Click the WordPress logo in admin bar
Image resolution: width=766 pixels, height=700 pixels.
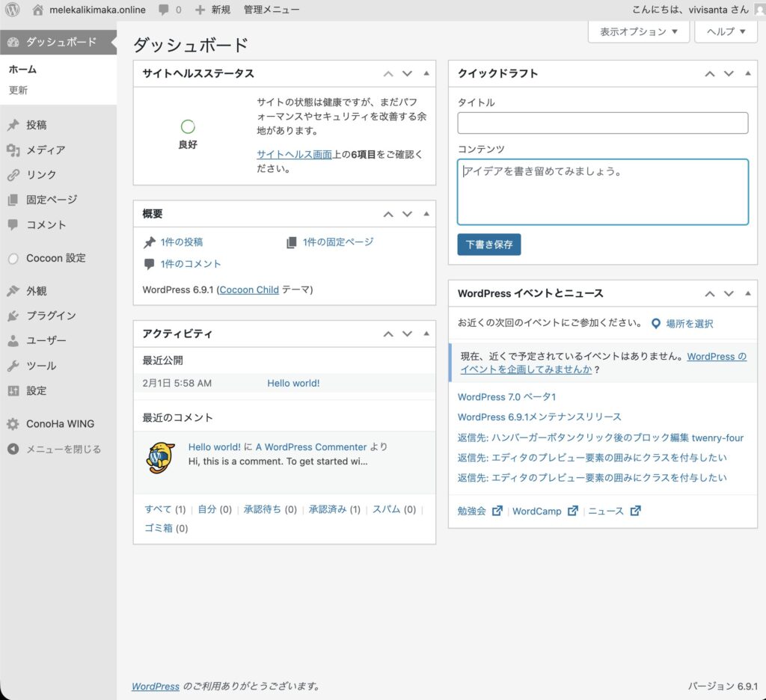tap(13, 10)
